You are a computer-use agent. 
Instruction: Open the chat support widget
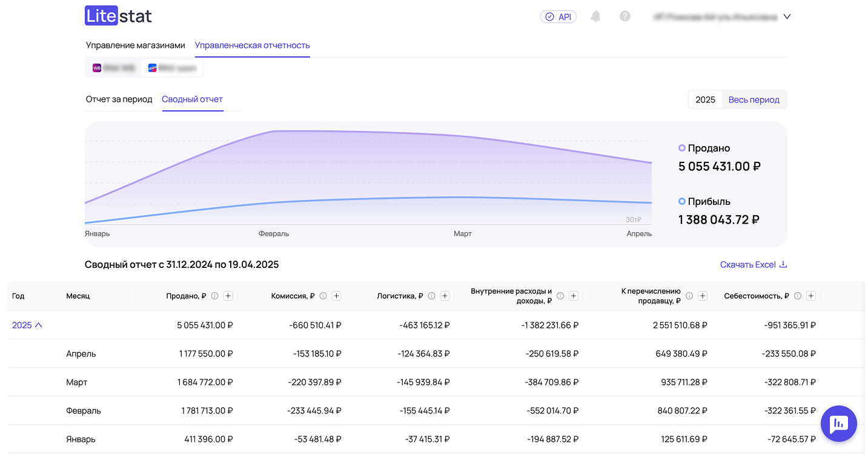tap(838, 424)
